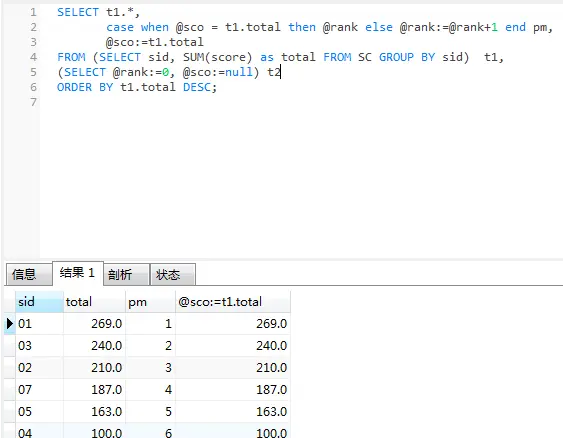Click SUM(score) in line 4
Viewport: 563px width, 438px height.
(218, 57)
